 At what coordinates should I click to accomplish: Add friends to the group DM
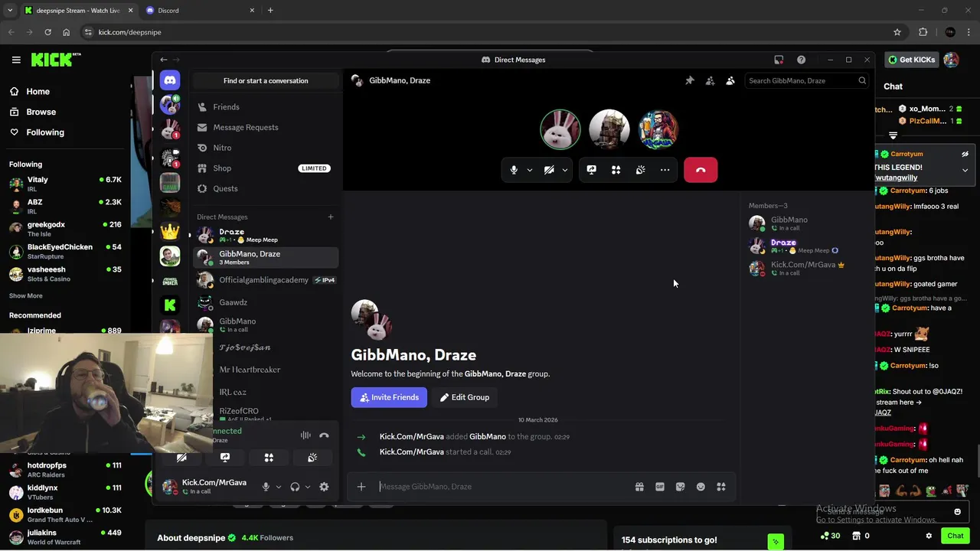point(710,80)
